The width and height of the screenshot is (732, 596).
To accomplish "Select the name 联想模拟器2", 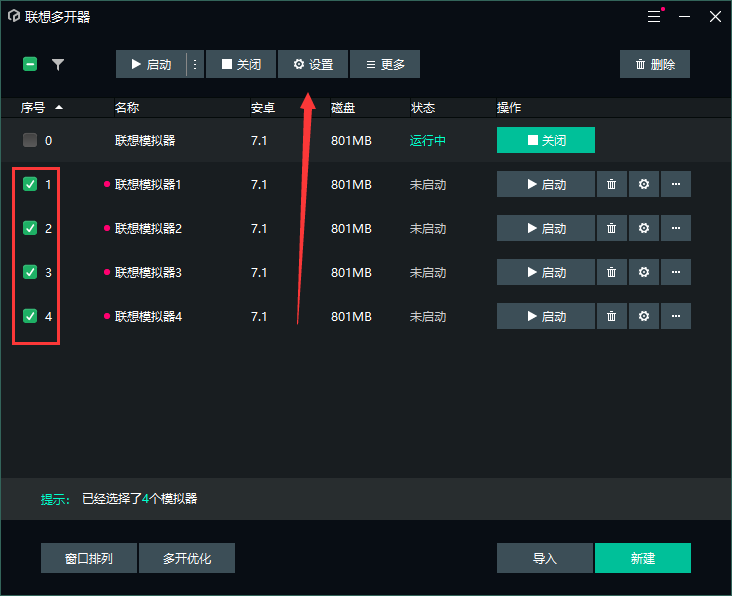I will point(148,229).
